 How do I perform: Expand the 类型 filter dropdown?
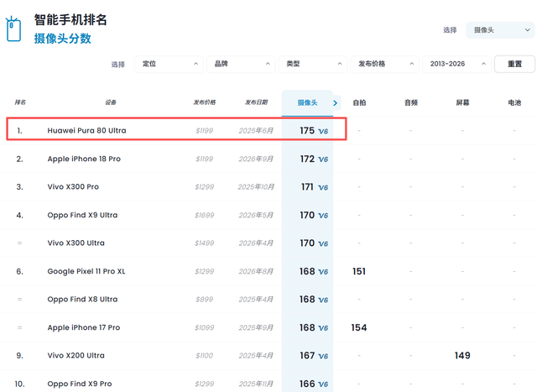point(313,64)
